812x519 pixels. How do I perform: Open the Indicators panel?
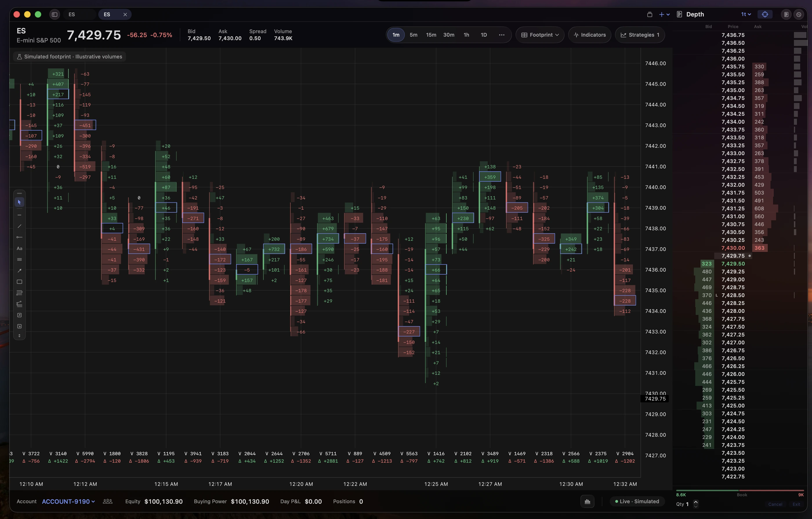click(590, 35)
